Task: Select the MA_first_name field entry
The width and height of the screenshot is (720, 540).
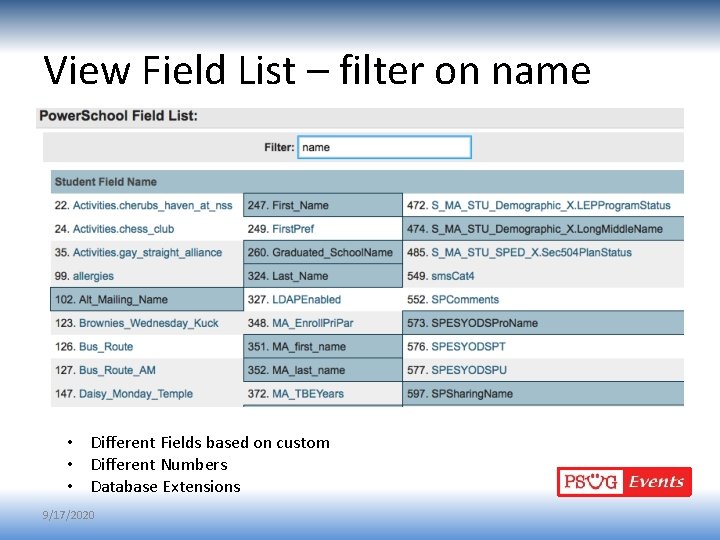Action: pos(323,347)
